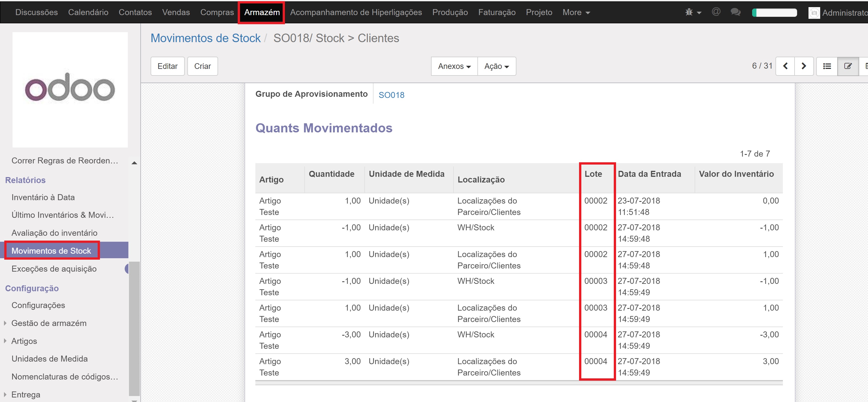Screen dimensions: 868x402
Task: Go to previous record arrow
Action: coord(785,66)
